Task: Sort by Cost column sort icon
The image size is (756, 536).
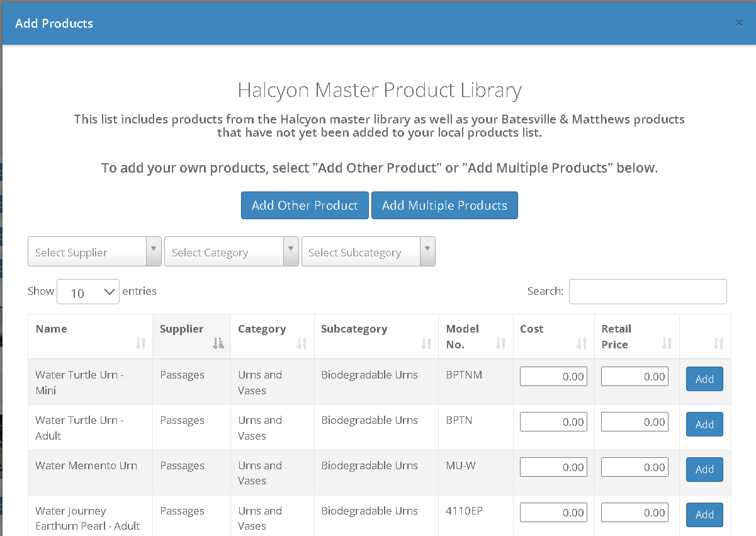Action: pyautogui.click(x=582, y=343)
